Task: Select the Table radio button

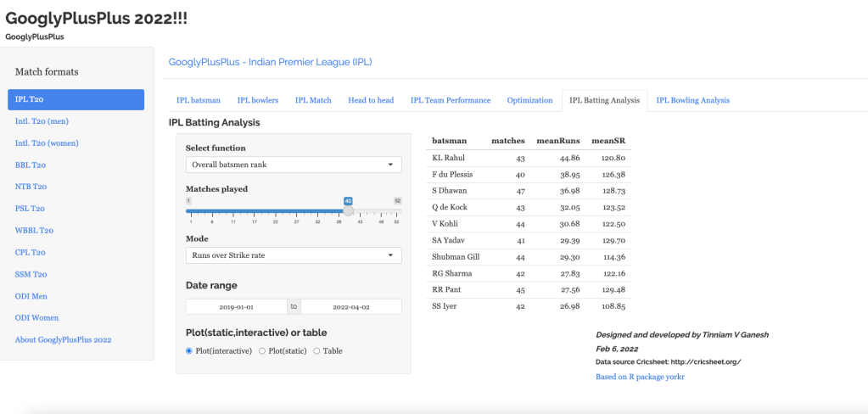Action: click(318, 350)
